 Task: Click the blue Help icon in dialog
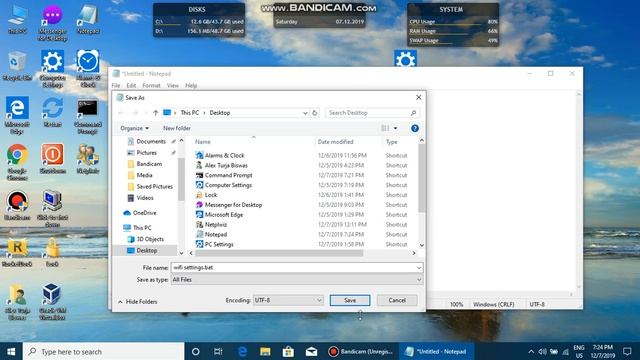(415, 128)
